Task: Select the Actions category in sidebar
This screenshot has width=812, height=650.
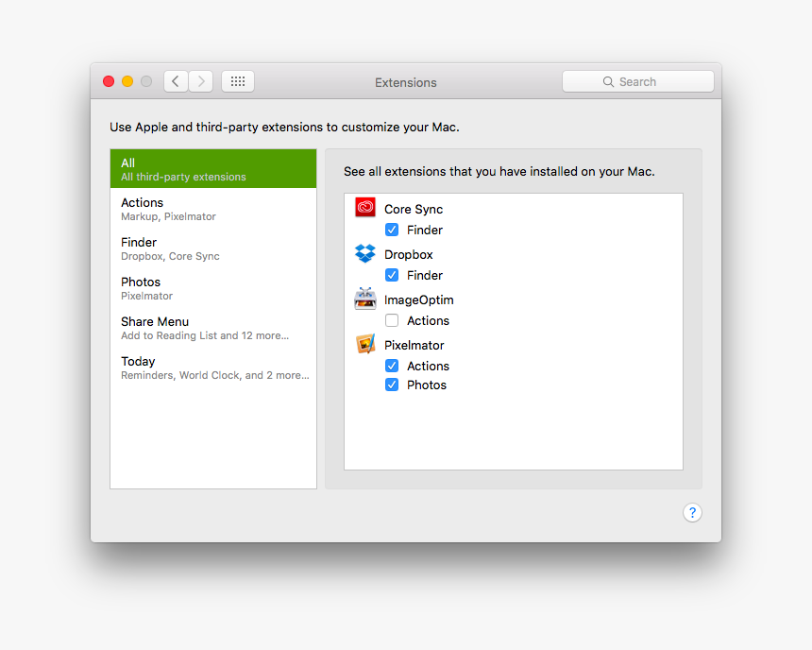Action: click(213, 209)
